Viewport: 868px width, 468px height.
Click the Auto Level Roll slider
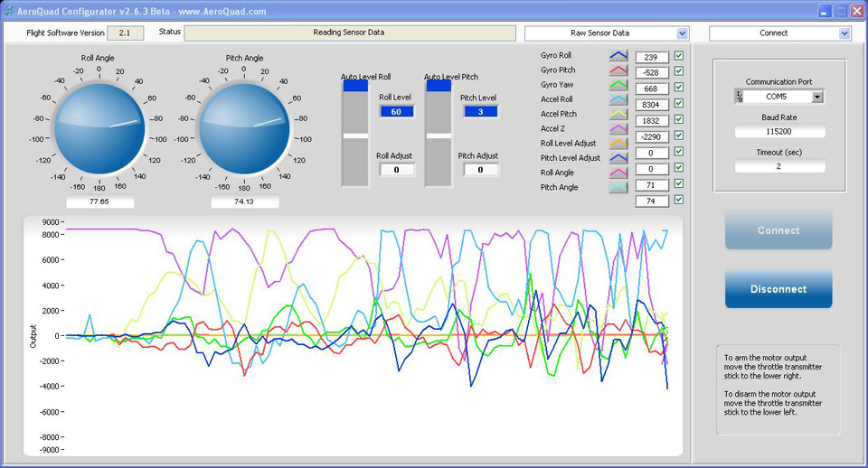click(354, 136)
